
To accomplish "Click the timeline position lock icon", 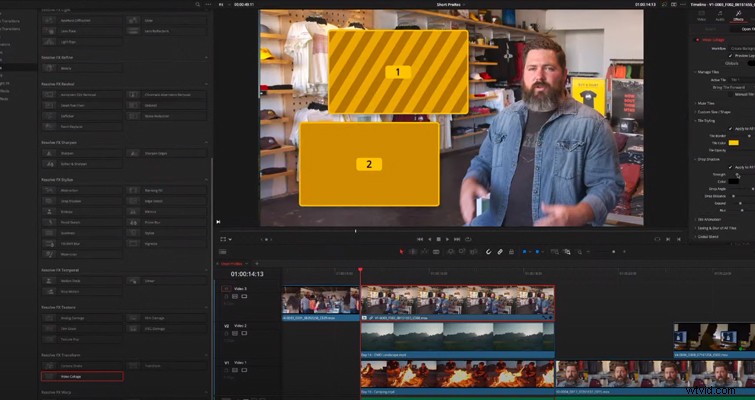I will 511,252.
